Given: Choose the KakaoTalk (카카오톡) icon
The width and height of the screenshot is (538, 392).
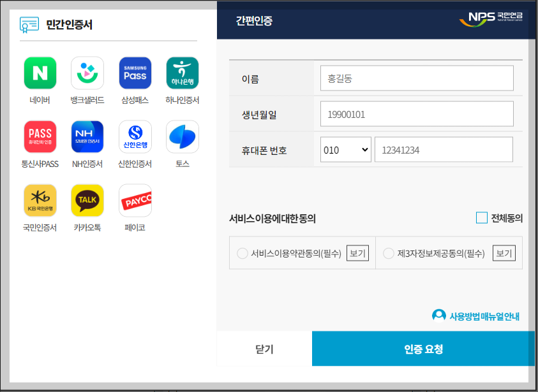Looking at the screenshot, I should tap(87, 200).
